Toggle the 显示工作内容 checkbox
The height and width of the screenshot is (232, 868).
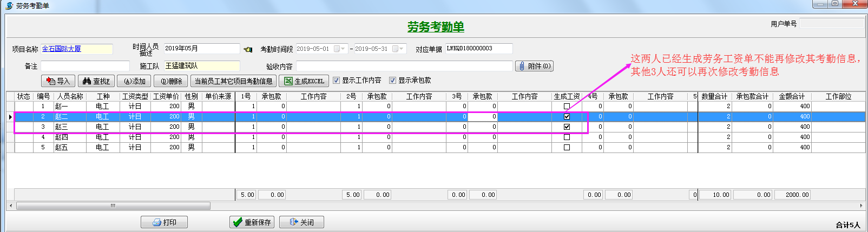(337, 81)
